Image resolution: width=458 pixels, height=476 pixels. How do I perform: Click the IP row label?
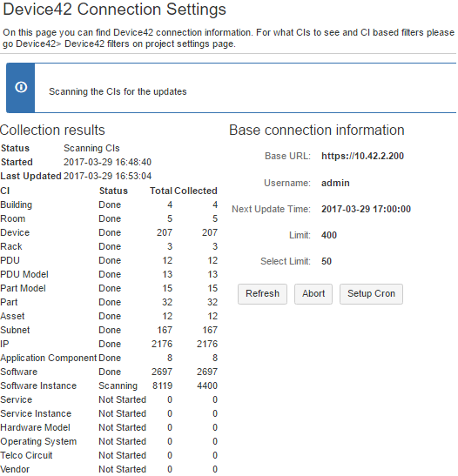4,345
